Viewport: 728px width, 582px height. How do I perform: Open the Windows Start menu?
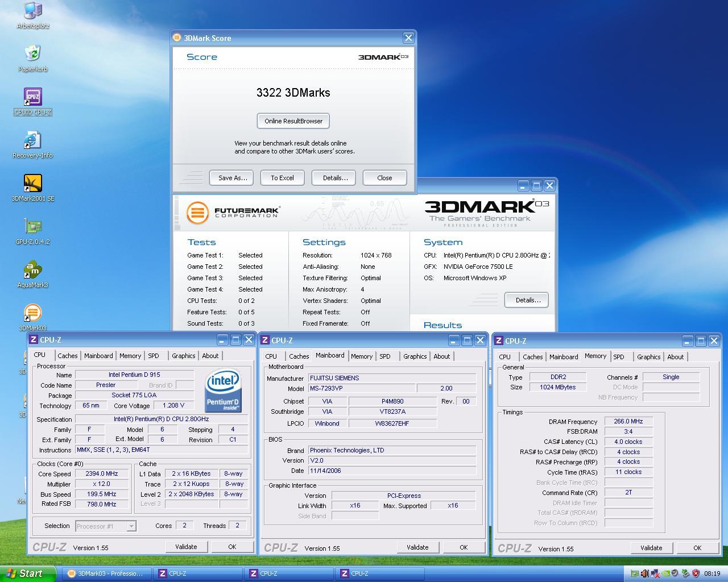coord(28,573)
